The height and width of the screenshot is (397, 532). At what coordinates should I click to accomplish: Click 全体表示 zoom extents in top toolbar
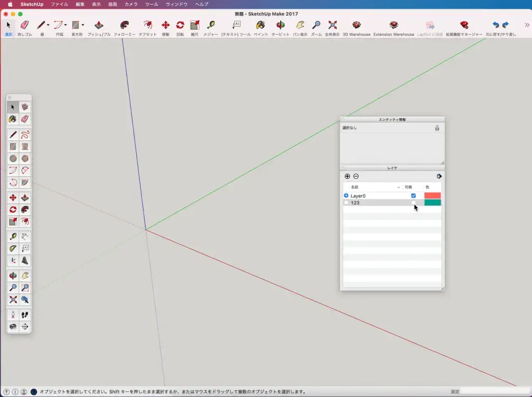tap(332, 28)
